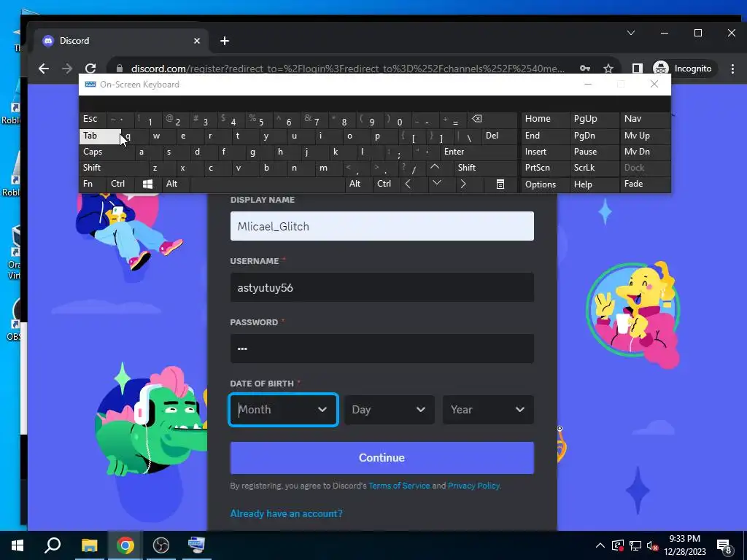This screenshot has height=560, width=747.
Task: Open OBS Studio from taskbar
Action: click(x=161, y=545)
